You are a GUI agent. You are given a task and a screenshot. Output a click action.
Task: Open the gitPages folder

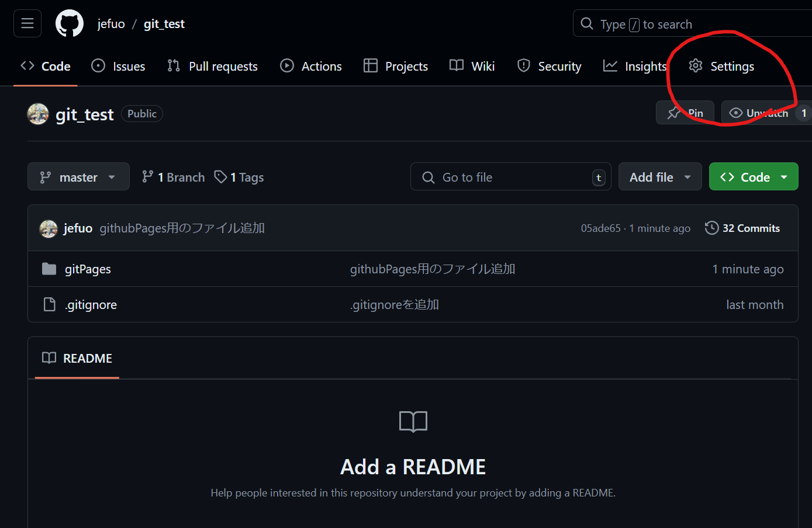pos(88,269)
